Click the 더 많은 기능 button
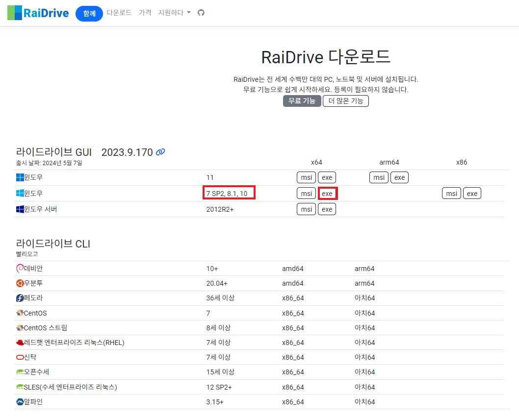Screen dimensions: 519x420 tap(345, 101)
